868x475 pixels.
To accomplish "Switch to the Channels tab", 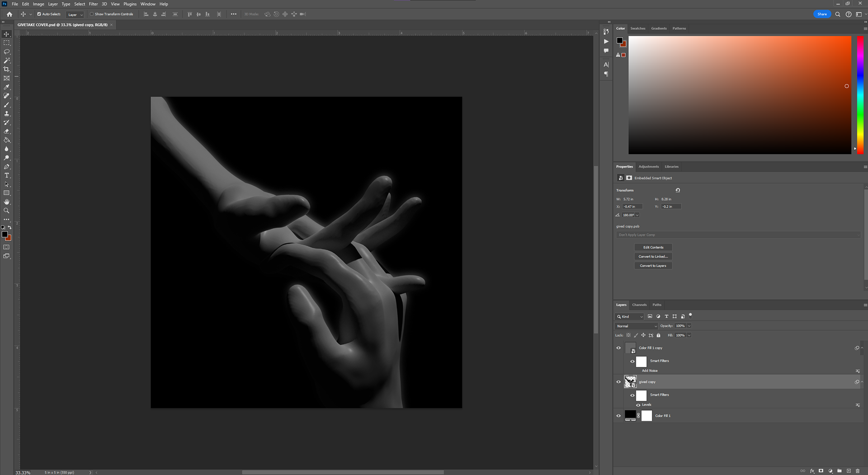I will point(639,305).
